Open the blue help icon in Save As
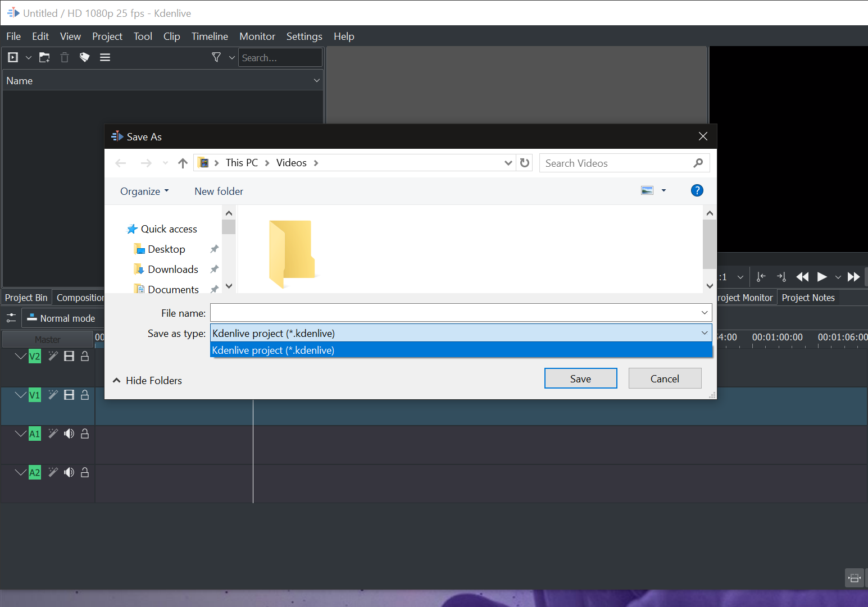The height and width of the screenshot is (607, 868). tap(697, 190)
